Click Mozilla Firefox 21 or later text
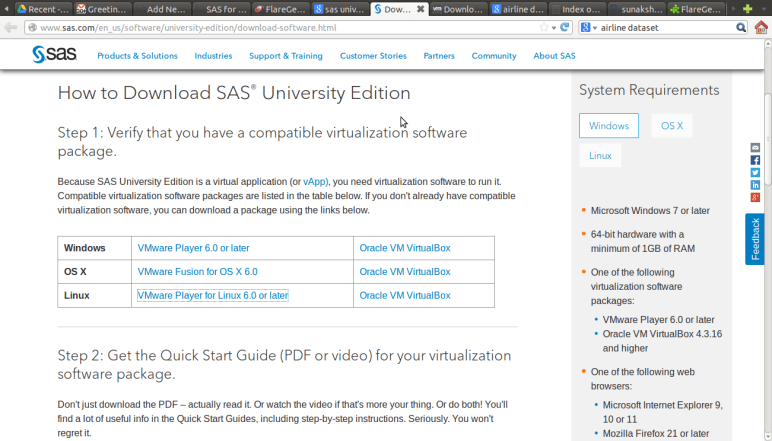 tap(656, 434)
